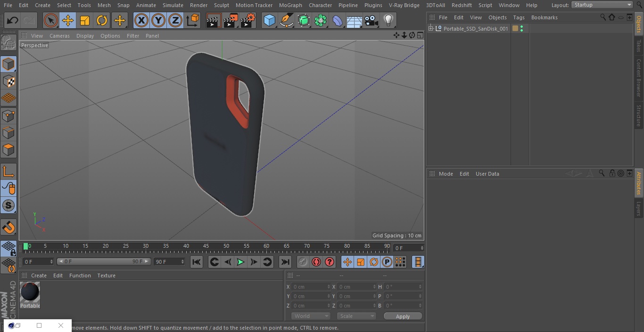Expand the Portable_SSD_SanDisk_001 object tree
Image resolution: width=644 pixels, height=332 pixels.
click(x=431, y=29)
